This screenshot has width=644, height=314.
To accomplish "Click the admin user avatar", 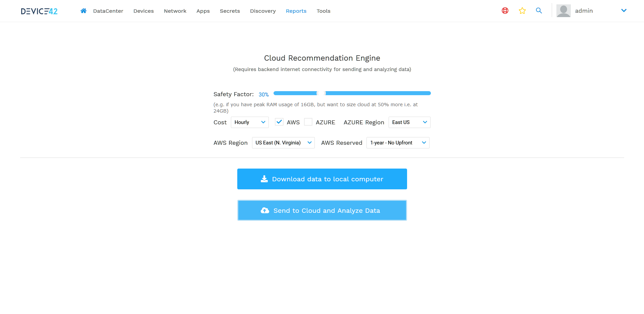I will 563,11.
